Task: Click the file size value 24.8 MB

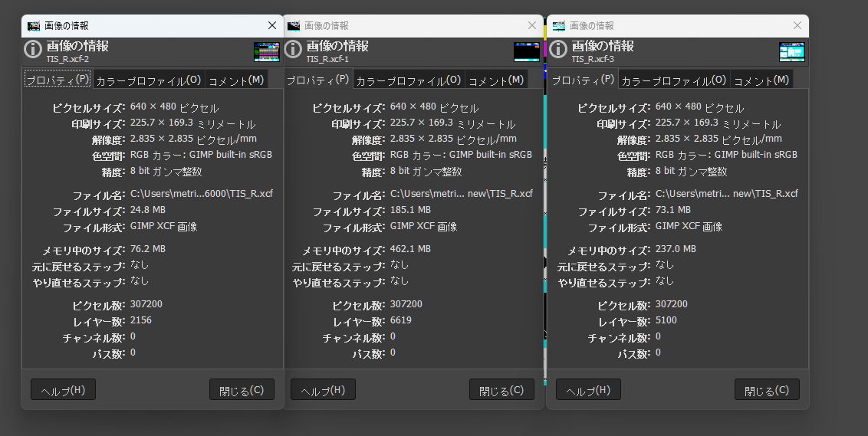Action: click(148, 210)
